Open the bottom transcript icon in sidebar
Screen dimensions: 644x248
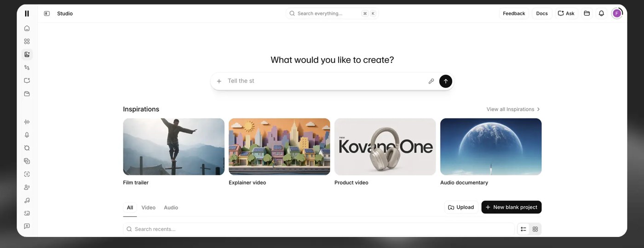[x=27, y=226]
